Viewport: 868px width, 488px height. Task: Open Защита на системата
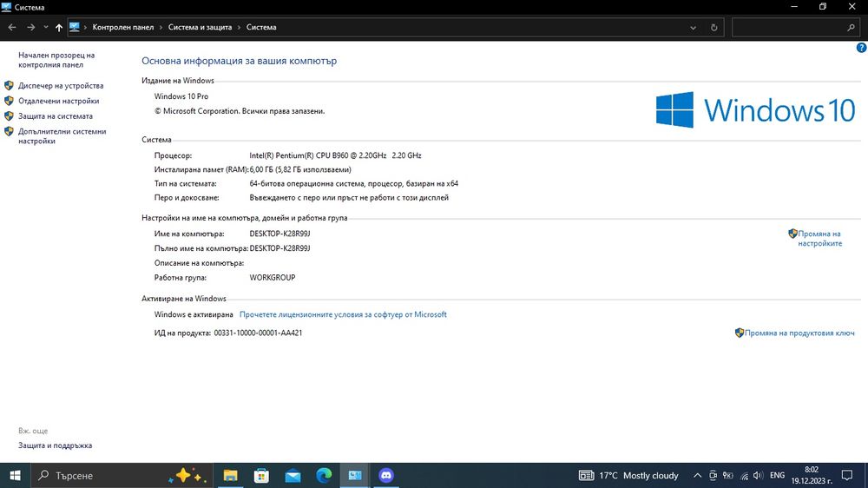(x=56, y=116)
